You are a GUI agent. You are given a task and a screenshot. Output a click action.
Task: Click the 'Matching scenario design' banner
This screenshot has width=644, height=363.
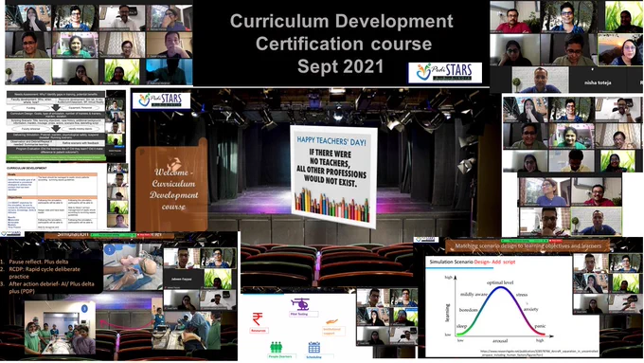(x=528, y=245)
